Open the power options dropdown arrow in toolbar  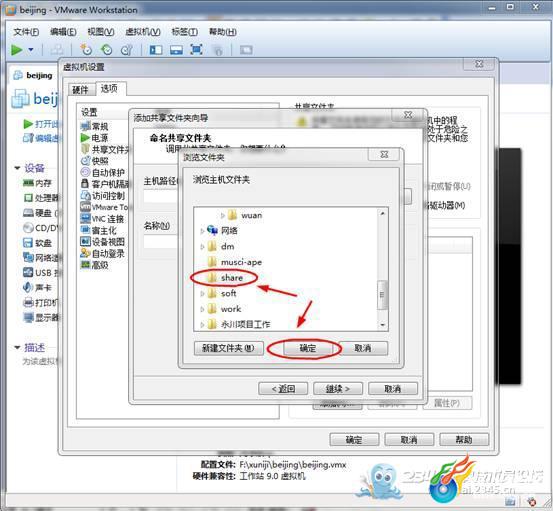click(31, 50)
